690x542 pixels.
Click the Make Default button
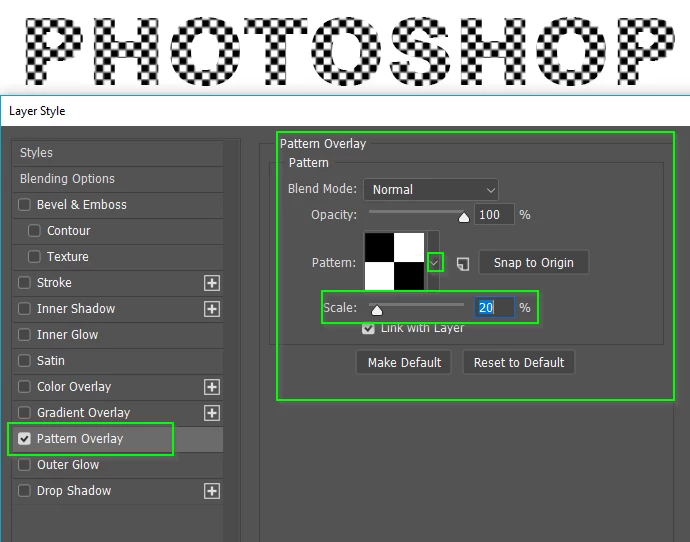(404, 363)
